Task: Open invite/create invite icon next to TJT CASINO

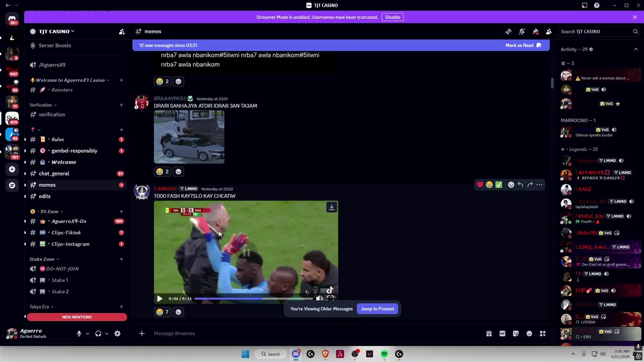Action: click(x=122, y=31)
